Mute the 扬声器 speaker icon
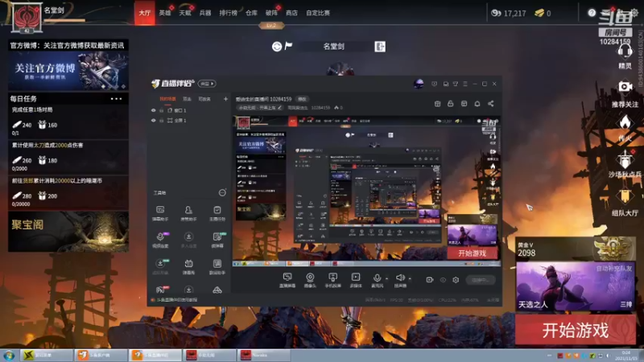The image size is (644, 362). tap(400, 278)
